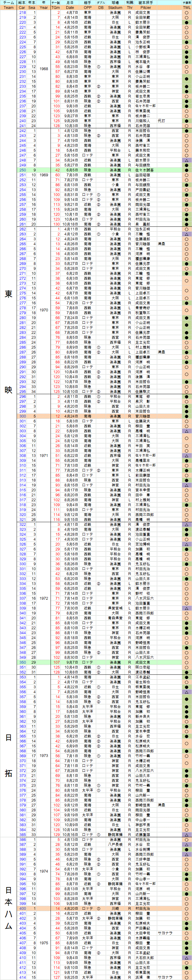The image size is (192, 980).
Task: Click career home run number 218
Action: pyautogui.click(x=22, y=13)
